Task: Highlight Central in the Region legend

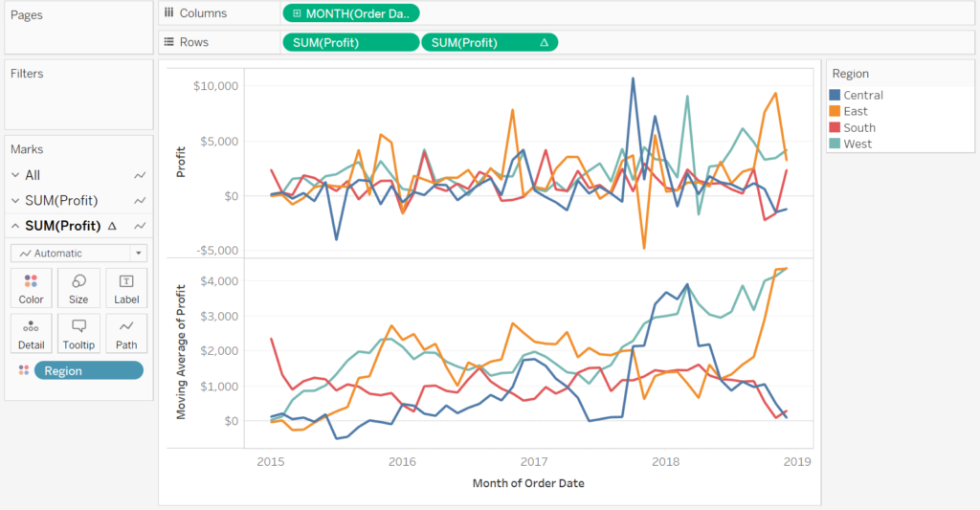Action: (863, 95)
